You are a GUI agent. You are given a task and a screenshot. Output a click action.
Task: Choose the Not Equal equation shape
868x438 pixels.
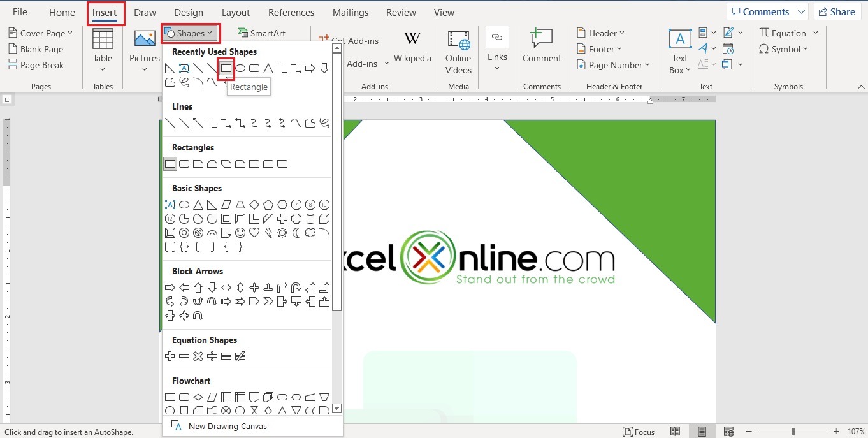(240, 356)
